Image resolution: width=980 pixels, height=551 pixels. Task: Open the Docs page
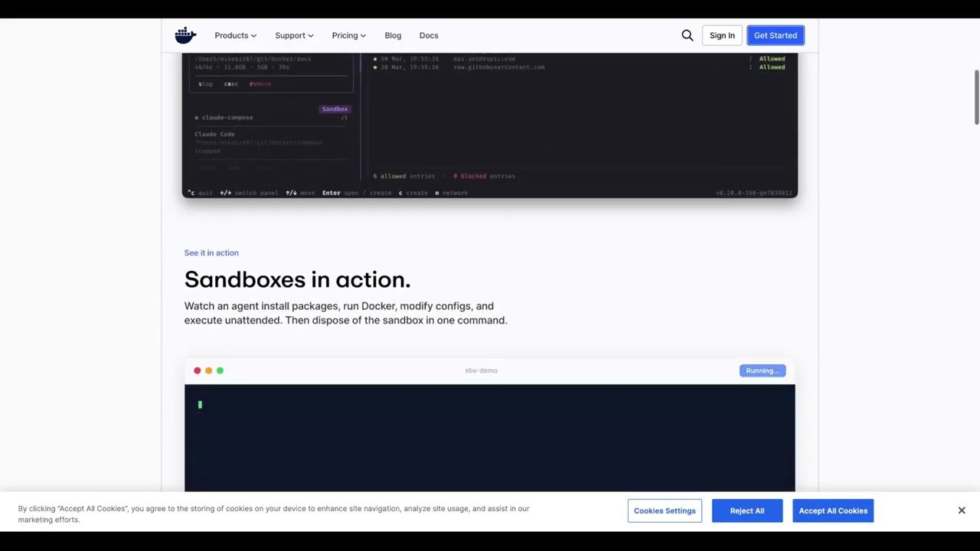429,35
